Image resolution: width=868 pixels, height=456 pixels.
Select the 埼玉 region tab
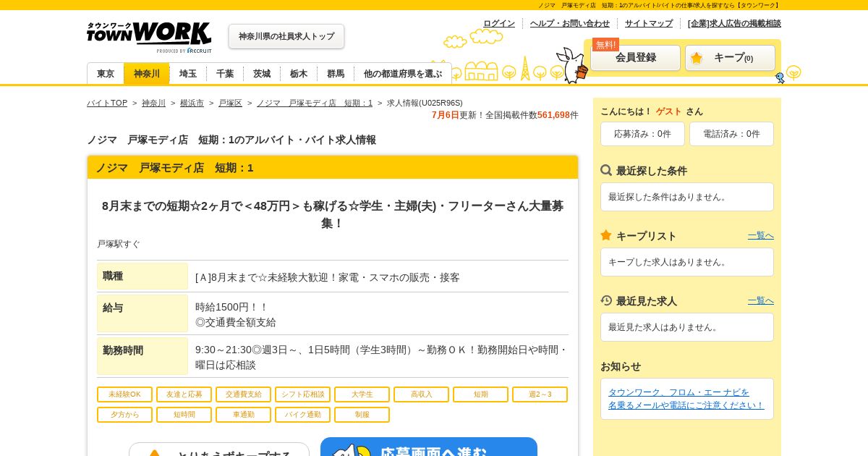188,74
